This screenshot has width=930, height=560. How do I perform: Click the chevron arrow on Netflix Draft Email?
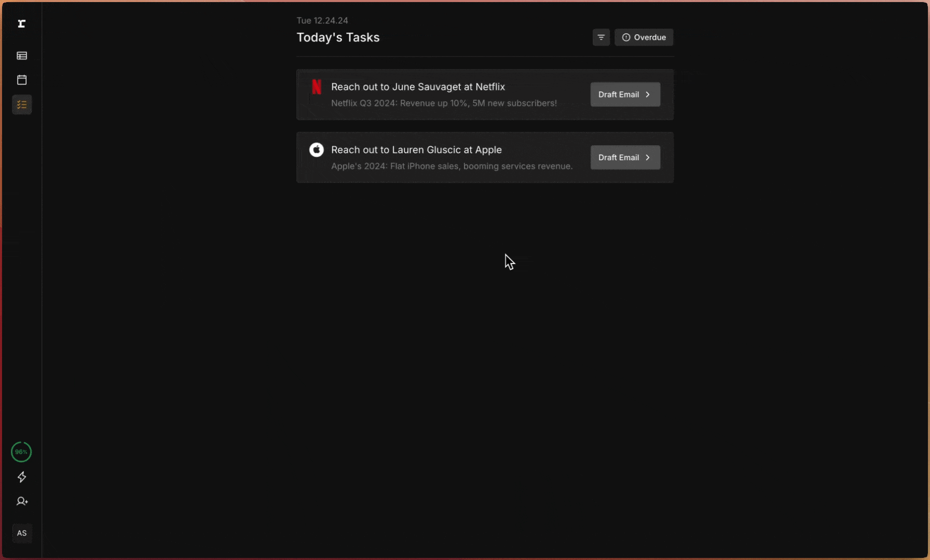pyautogui.click(x=648, y=94)
